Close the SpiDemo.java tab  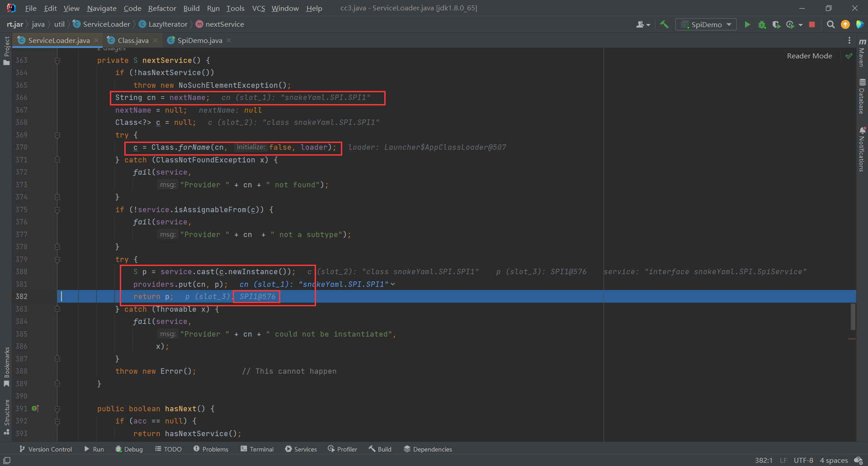[x=229, y=40]
